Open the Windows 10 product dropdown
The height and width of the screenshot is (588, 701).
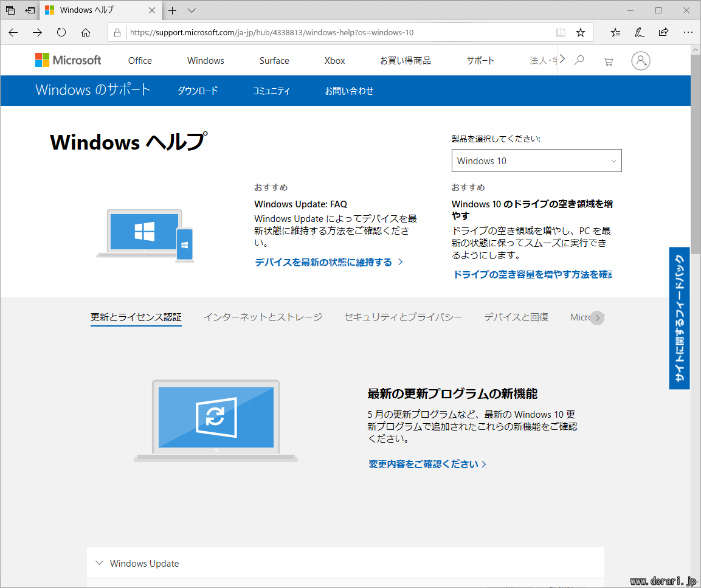pyautogui.click(x=536, y=161)
